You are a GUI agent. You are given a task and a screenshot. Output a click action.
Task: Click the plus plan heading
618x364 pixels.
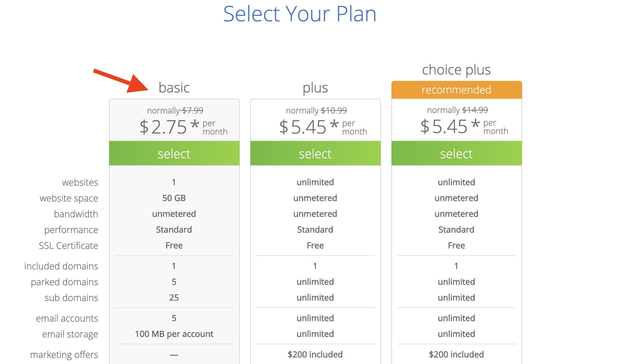click(x=315, y=88)
